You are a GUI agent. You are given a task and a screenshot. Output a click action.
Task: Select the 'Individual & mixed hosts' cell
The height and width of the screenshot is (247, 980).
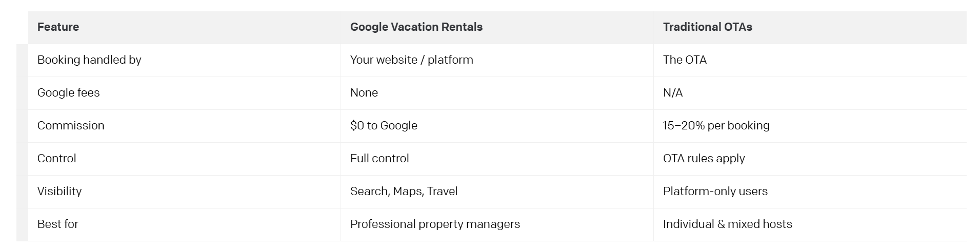(x=727, y=224)
